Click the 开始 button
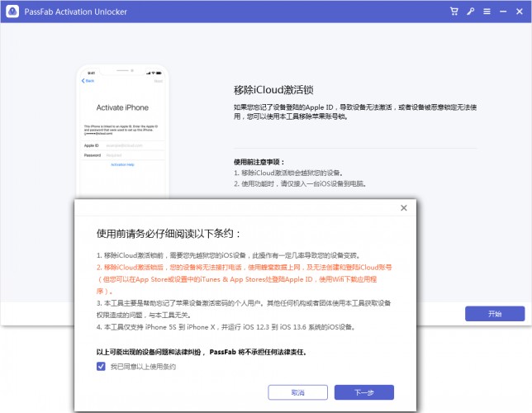 (x=495, y=314)
